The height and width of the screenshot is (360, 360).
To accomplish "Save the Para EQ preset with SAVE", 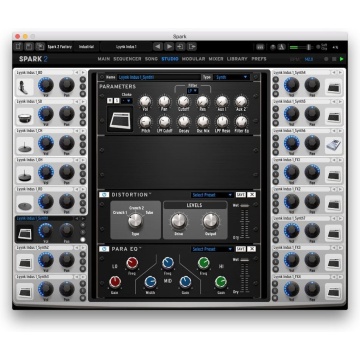I will pyautogui.click(x=240, y=249).
